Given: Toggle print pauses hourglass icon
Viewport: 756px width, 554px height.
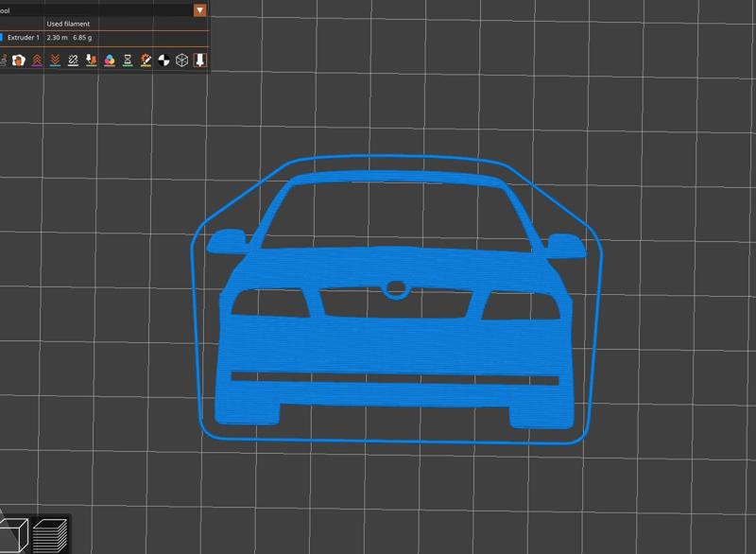Looking at the screenshot, I should (x=128, y=61).
